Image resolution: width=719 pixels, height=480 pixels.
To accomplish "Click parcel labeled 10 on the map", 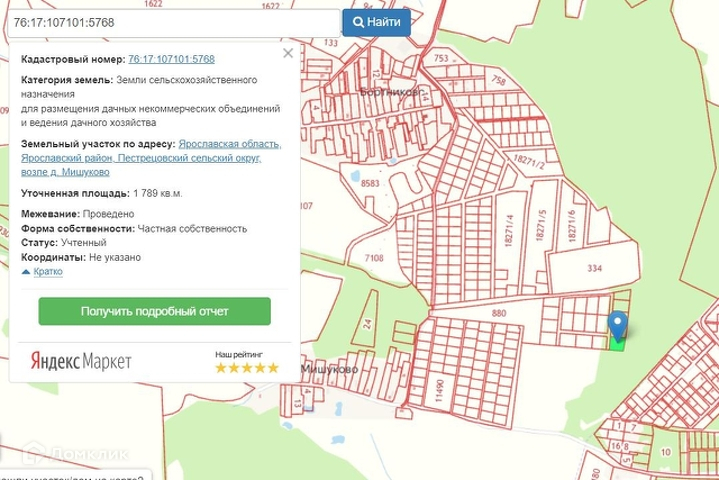I will click(x=665, y=452).
